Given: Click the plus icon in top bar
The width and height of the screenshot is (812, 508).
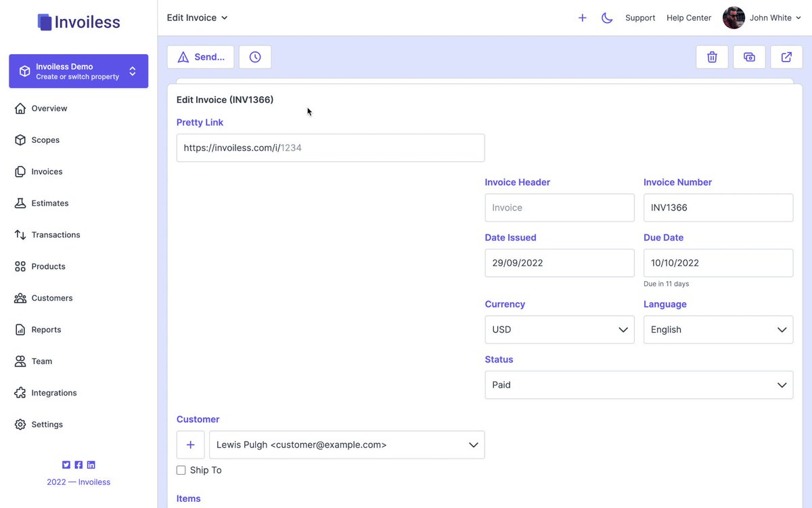Looking at the screenshot, I should (582, 18).
